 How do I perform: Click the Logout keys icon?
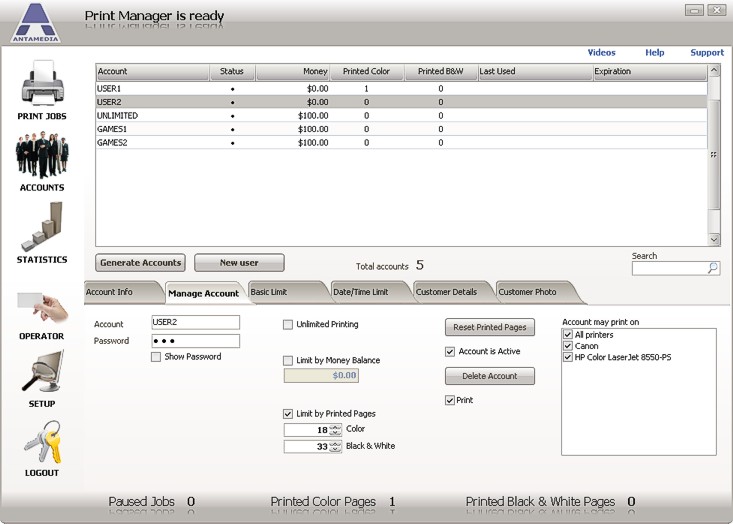pyautogui.click(x=41, y=442)
